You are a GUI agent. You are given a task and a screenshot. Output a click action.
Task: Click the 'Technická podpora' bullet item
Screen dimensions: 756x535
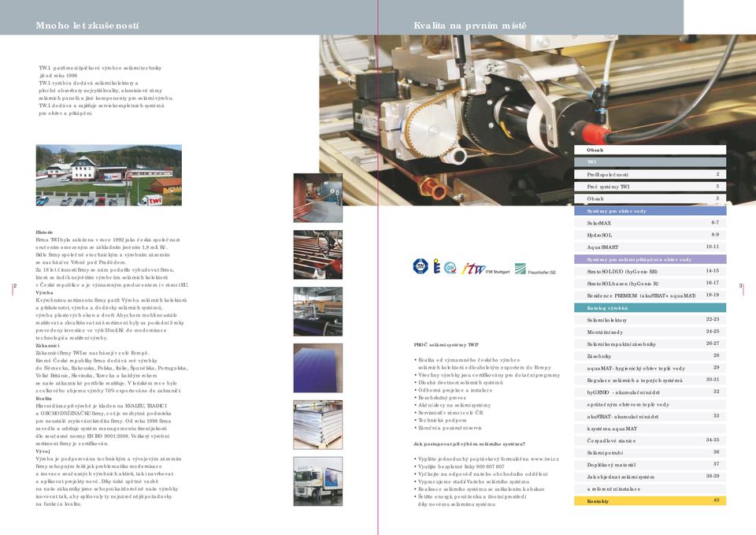coord(440,420)
